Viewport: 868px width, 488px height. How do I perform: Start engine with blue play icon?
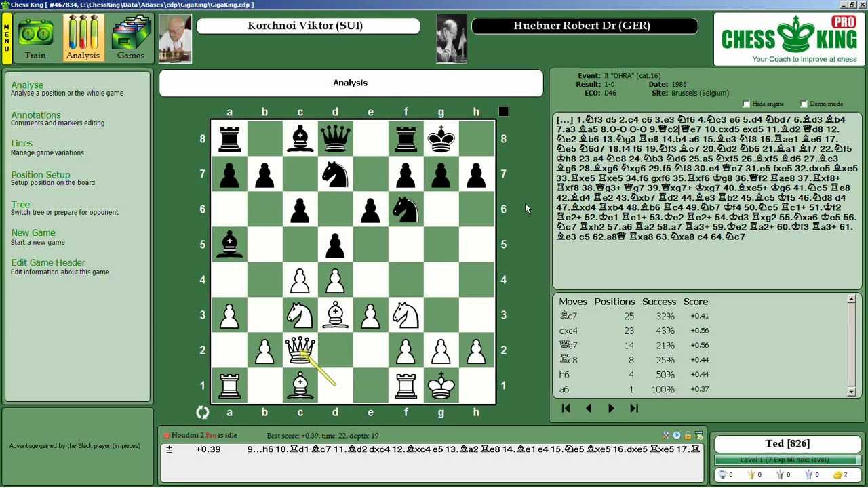[677, 435]
